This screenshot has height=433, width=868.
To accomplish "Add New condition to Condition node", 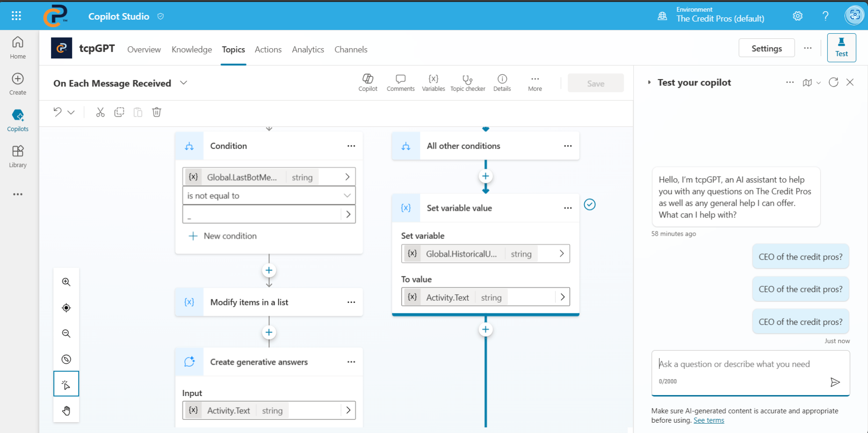I will (x=223, y=236).
